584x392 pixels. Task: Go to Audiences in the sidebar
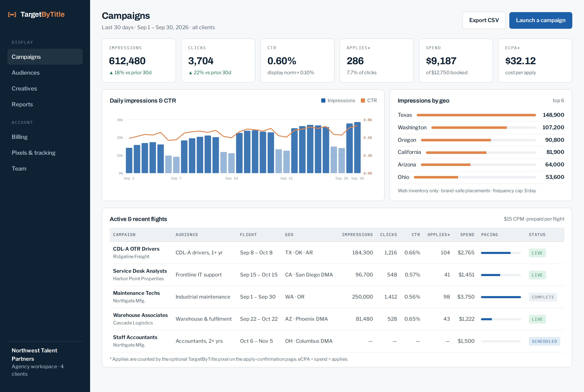[45, 73]
